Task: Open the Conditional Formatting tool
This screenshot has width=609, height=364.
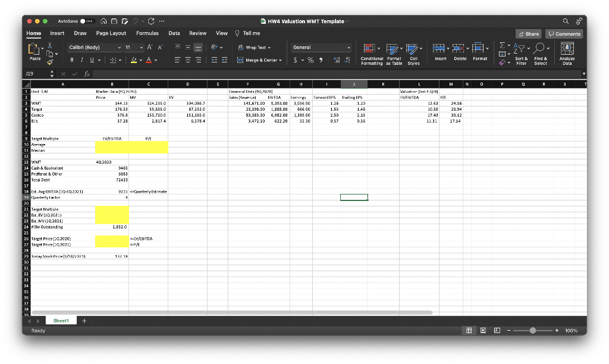Action: pos(372,54)
